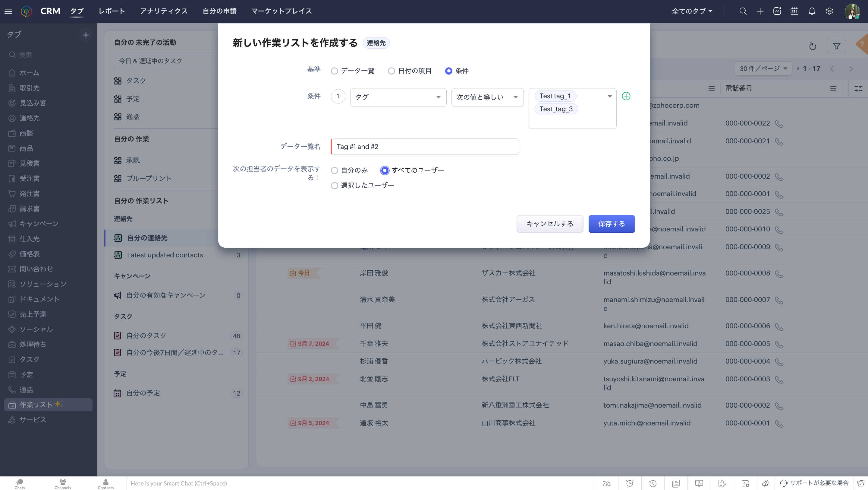The width and height of the screenshot is (868, 490).
Task: Click the 保存する button
Action: (x=611, y=224)
